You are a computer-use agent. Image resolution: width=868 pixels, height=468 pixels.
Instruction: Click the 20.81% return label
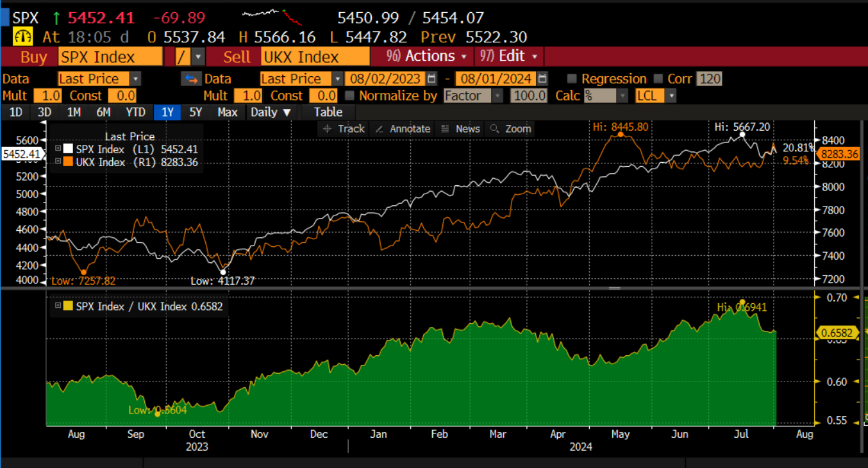798,147
